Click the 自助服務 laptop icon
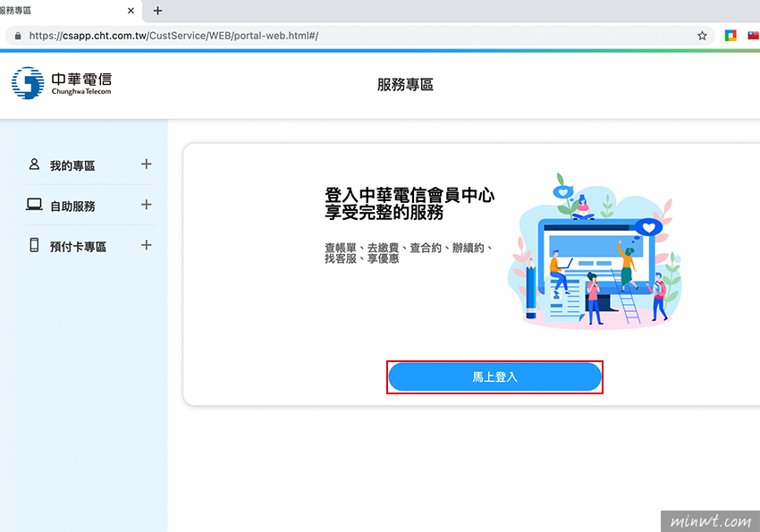Viewport: 760px width, 532px height. click(34, 205)
